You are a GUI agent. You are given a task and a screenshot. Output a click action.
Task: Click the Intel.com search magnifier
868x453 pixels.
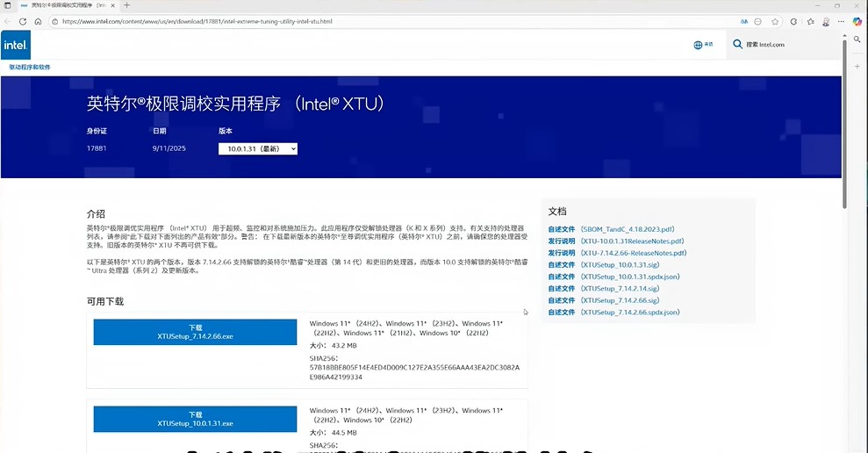pos(737,44)
